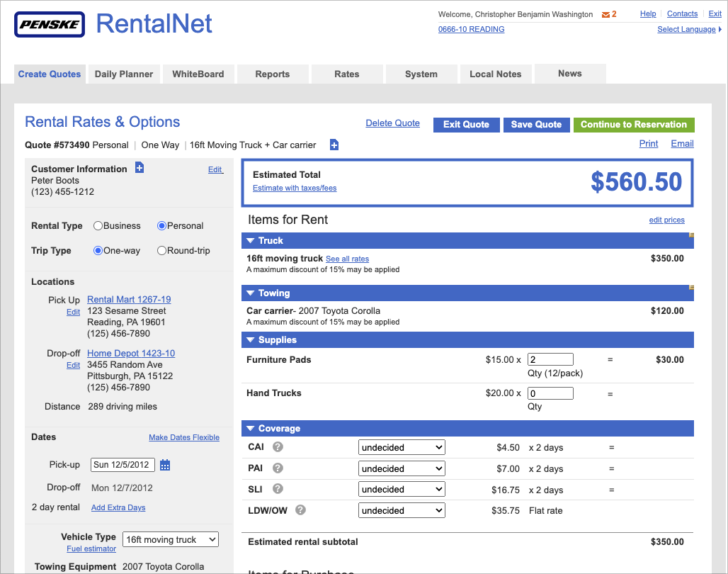
Task: Show help for SLI coverage
Action: pos(278,489)
